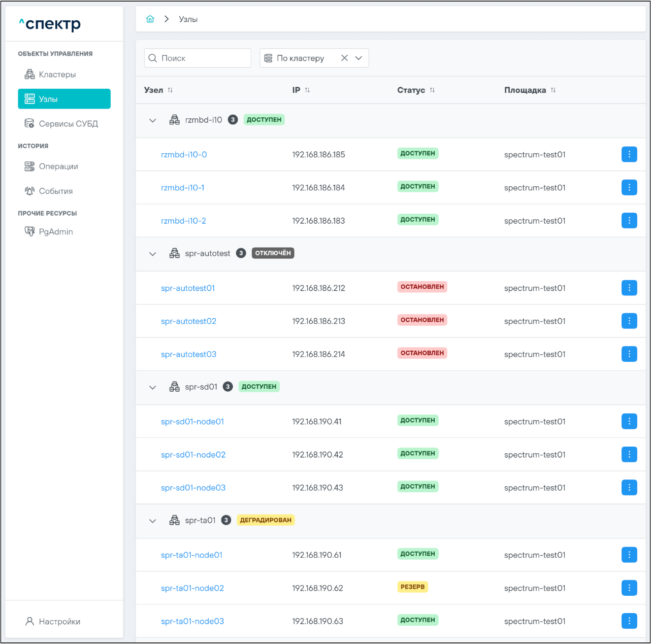651x644 pixels.
Task: Open the События history section
Action: click(55, 191)
